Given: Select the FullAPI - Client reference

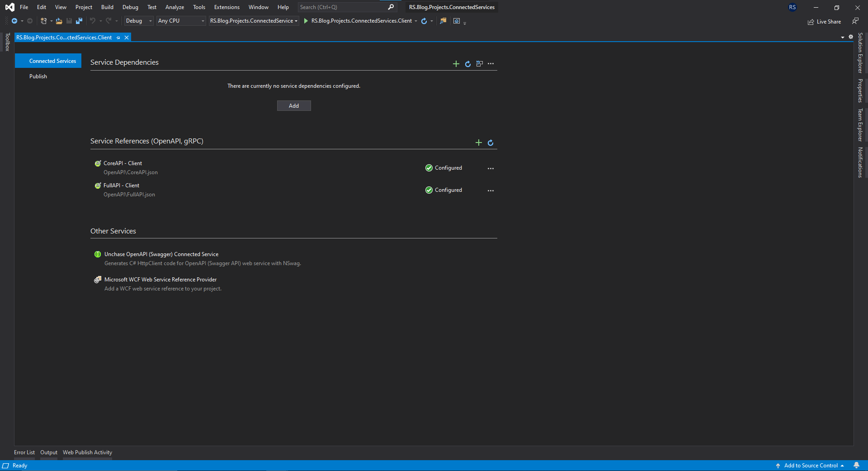Looking at the screenshot, I should pos(121,186).
